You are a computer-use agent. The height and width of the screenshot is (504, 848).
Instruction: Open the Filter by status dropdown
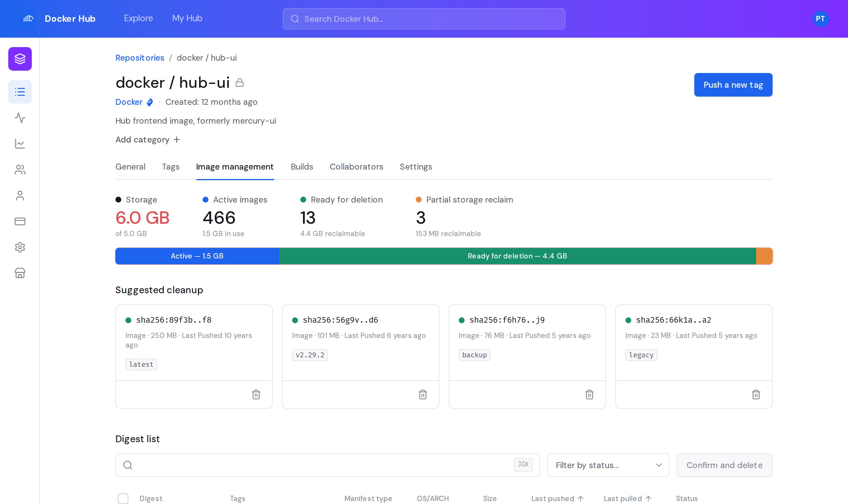click(608, 465)
